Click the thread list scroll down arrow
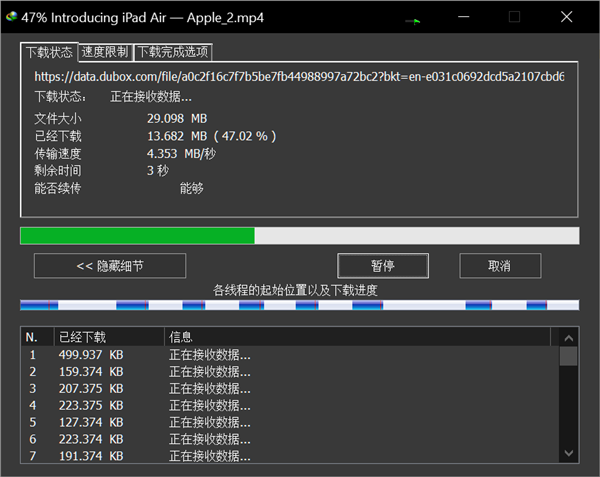This screenshot has width=600, height=477. pyautogui.click(x=569, y=453)
